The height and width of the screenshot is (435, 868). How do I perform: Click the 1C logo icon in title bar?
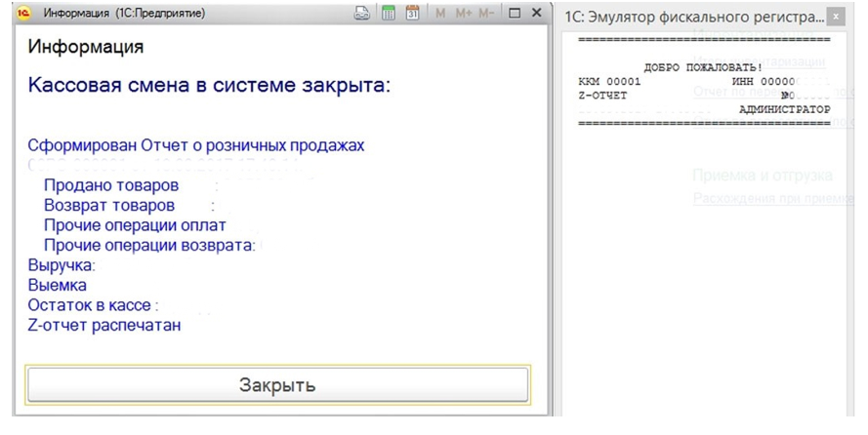pos(24,15)
